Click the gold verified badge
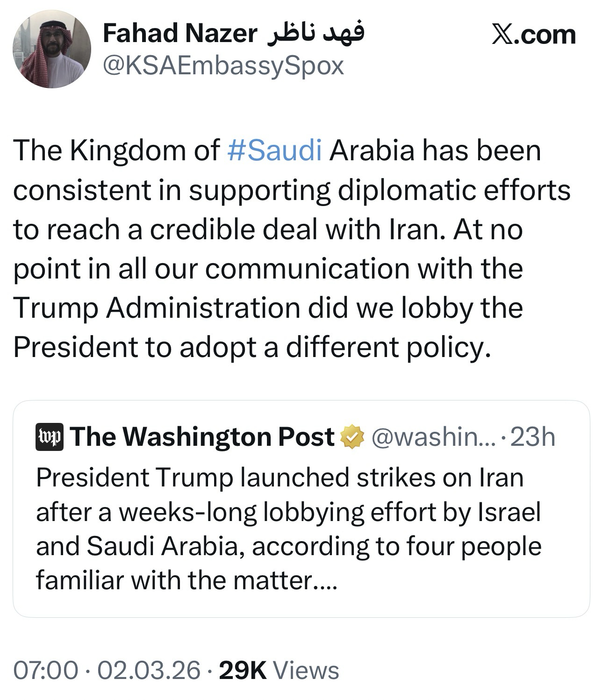Image resolution: width=603 pixels, height=700 pixels. pos(352,437)
